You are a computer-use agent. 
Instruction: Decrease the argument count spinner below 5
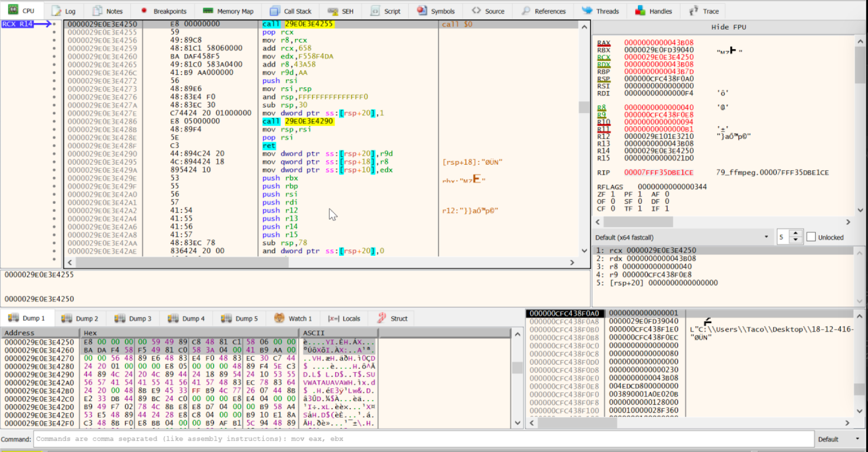coord(796,240)
